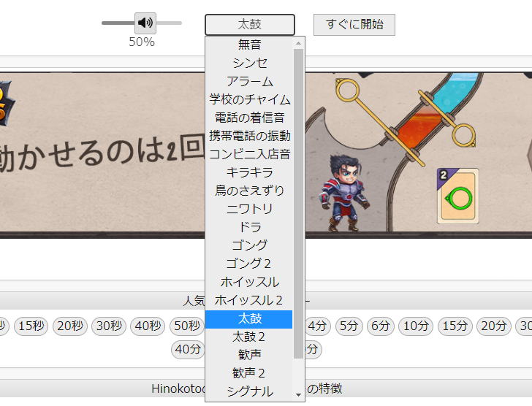The height and width of the screenshot is (406, 532).
Task: Select the 10分 timer button
Action: click(417, 326)
